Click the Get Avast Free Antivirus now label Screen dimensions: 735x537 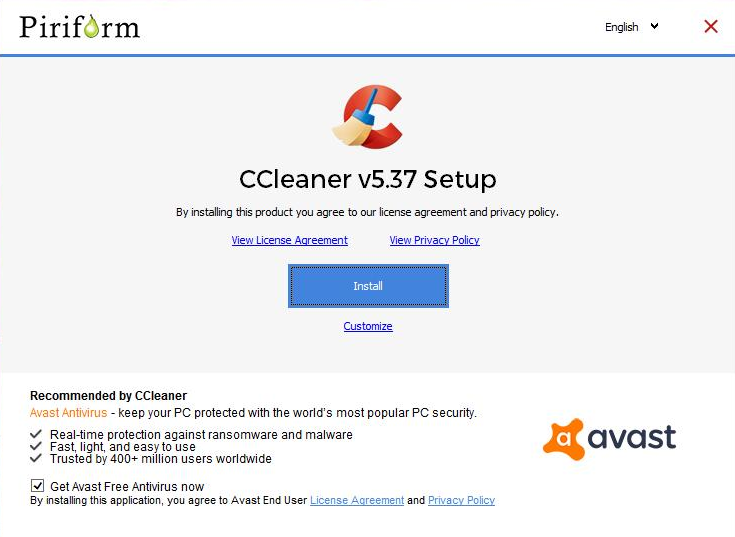(x=127, y=486)
